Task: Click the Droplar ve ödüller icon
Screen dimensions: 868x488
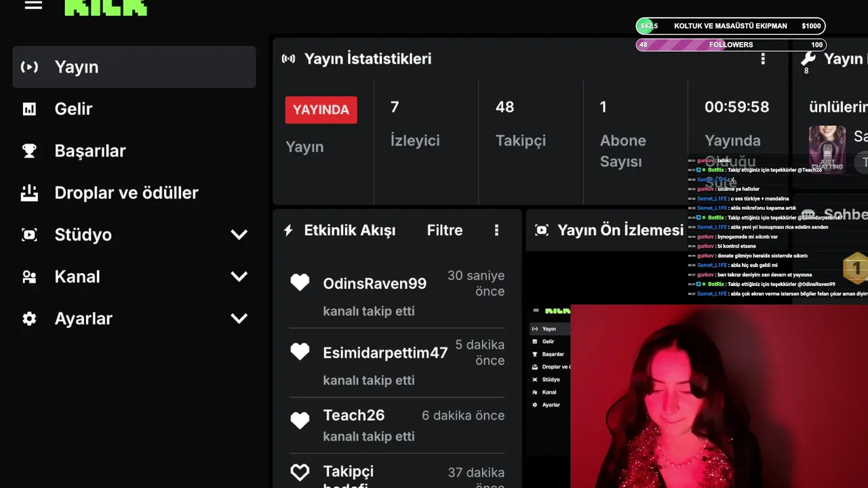Action: tap(29, 193)
